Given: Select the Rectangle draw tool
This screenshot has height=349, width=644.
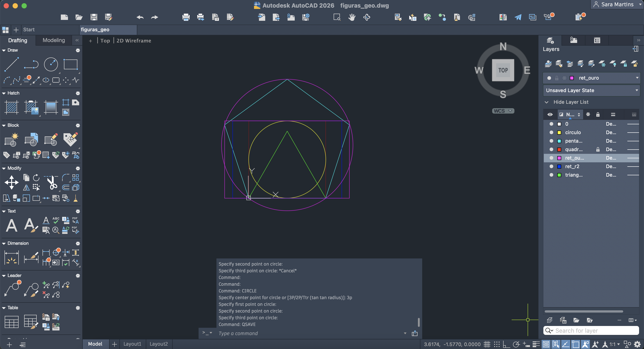Looking at the screenshot, I should point(70,64).
